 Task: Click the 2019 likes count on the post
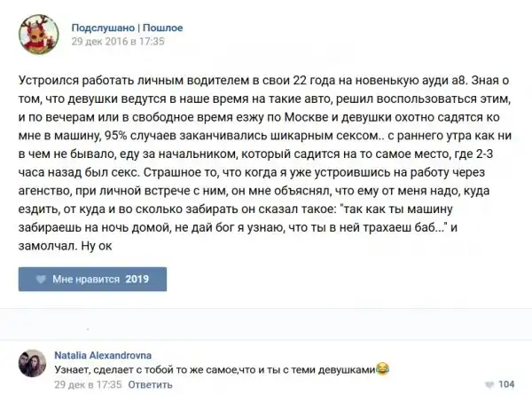point(137,279)
